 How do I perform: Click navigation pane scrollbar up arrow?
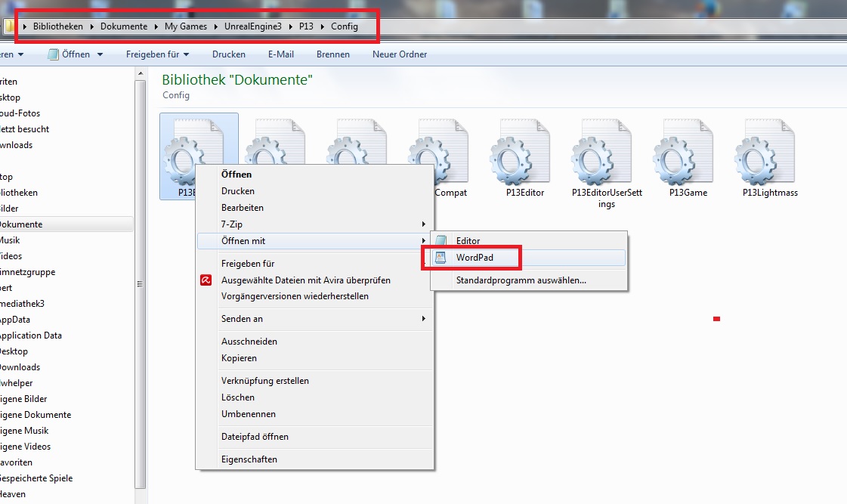click(x=141, y=73)
